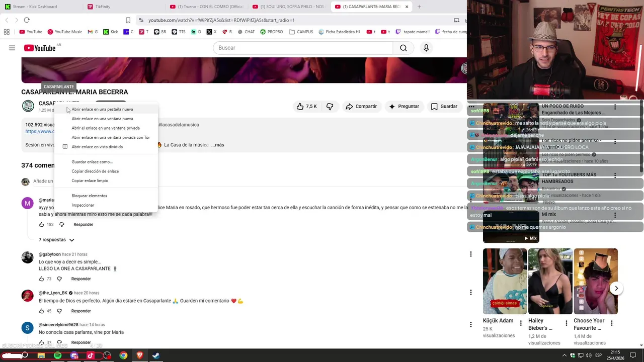Reload the page with refresh icon
The height and width of the screenshot is (362, 644).
tap(27, 20)
